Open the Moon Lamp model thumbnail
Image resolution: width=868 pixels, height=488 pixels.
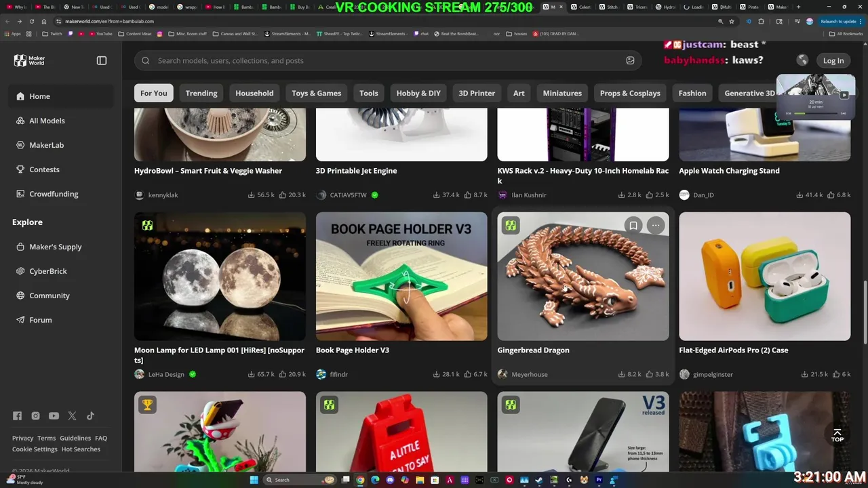220,277
